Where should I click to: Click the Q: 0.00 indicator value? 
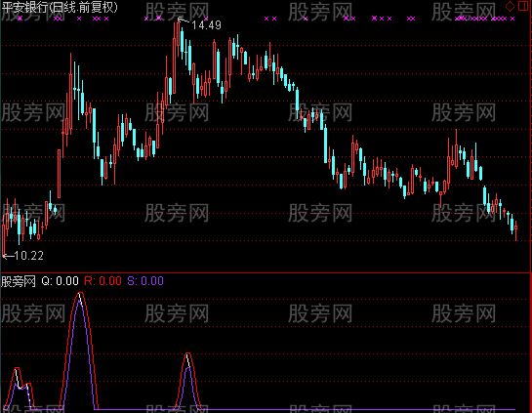click(x=61, y=281)
